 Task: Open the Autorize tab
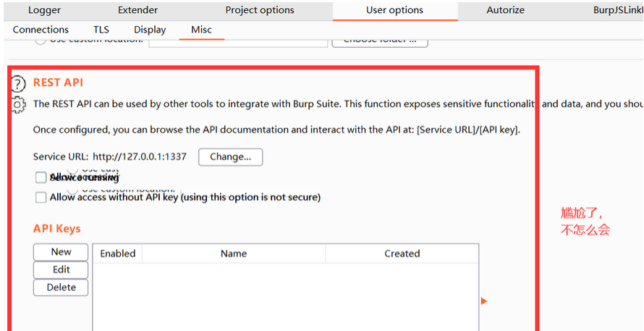[506, 10]
